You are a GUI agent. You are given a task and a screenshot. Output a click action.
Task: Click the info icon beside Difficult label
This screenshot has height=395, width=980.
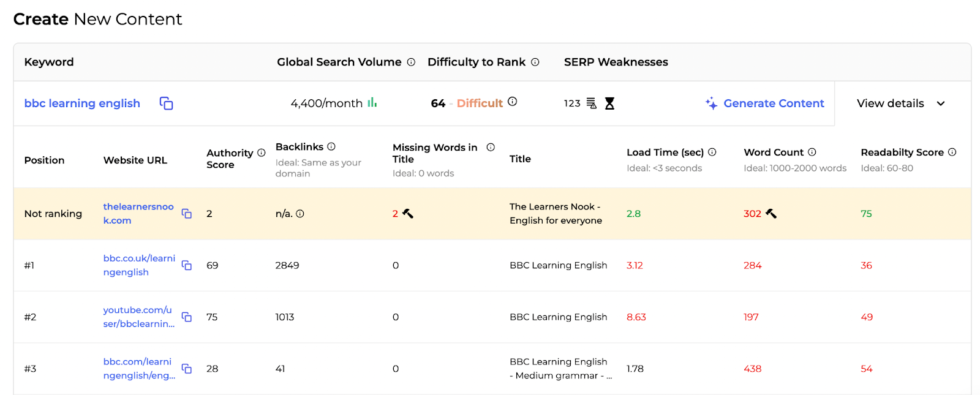click(512, 102)
